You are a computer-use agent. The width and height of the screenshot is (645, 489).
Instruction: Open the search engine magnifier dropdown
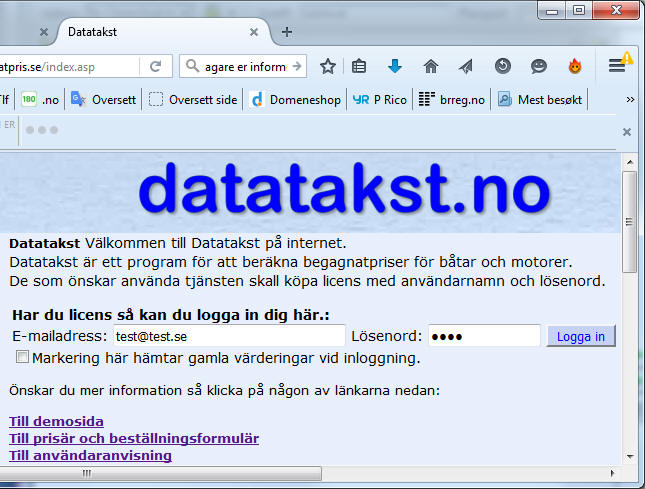click(192, 67)
